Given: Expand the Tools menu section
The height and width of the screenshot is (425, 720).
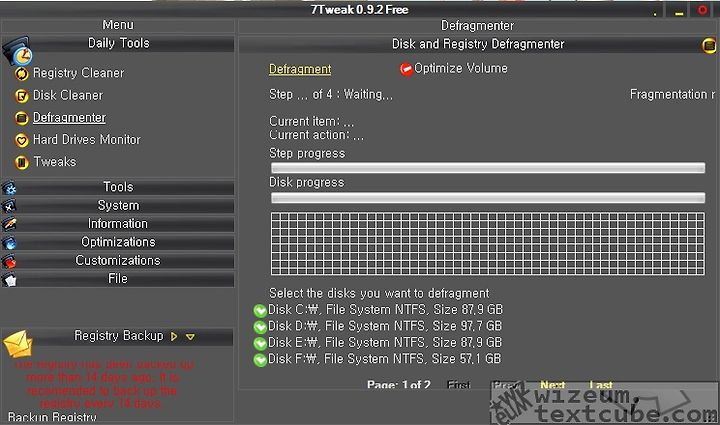Looking at the screenshot, I should coord(118,187).
